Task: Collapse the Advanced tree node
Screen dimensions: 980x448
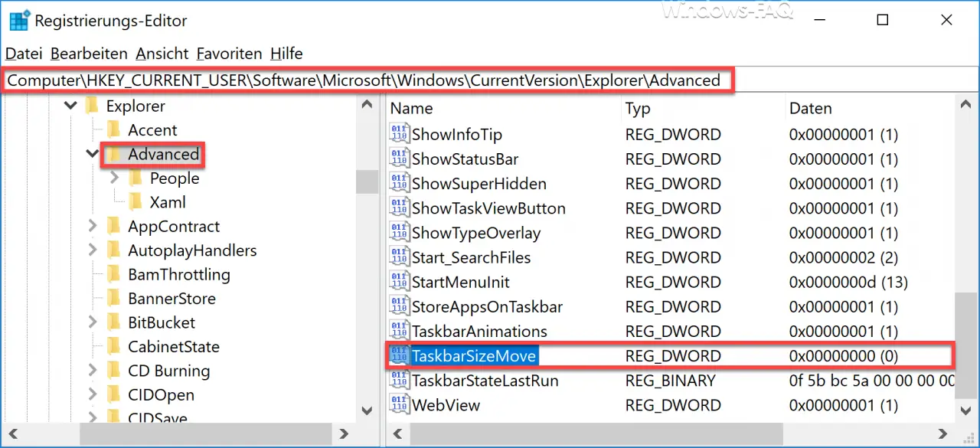Action: [x=93, y=154]
